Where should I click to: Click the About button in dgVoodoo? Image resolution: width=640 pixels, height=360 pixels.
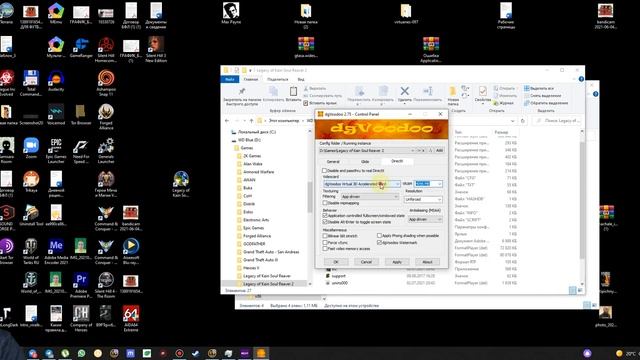(x=427, y=262)
